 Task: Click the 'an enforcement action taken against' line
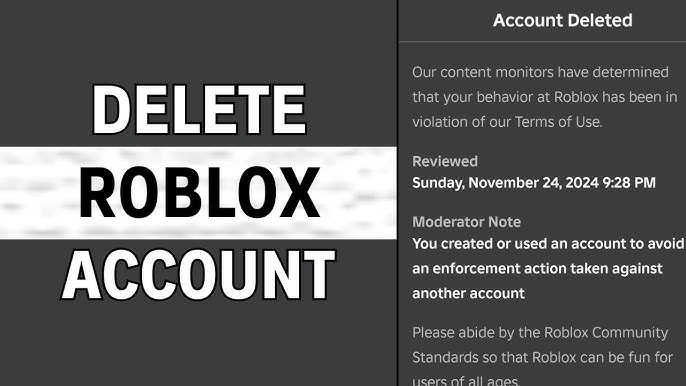point(537,268)
